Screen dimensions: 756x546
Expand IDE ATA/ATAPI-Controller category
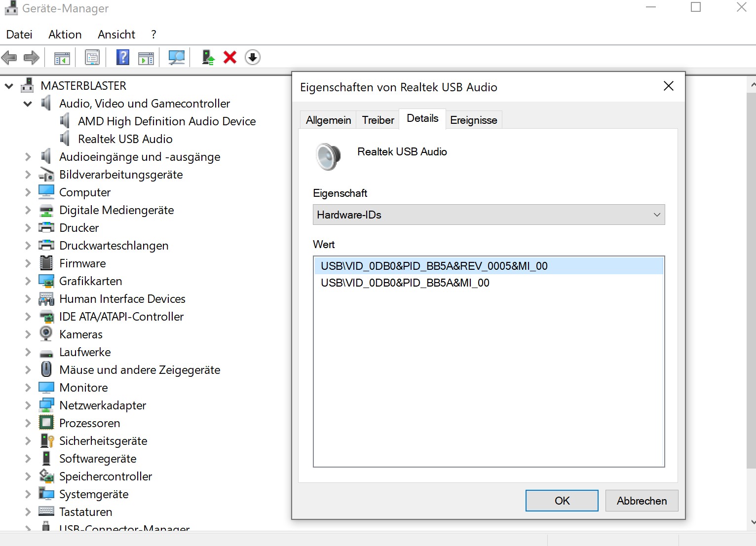pos(28,317)
